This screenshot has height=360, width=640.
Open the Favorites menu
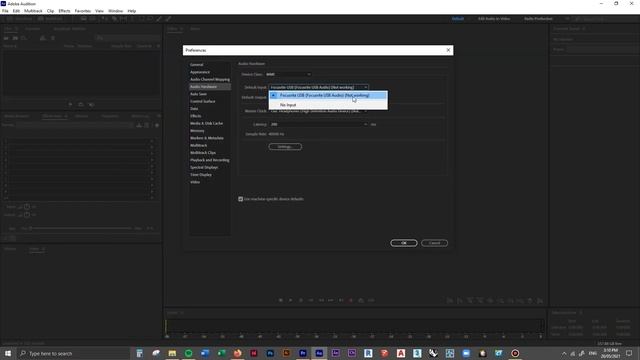(x=83, y=11)
